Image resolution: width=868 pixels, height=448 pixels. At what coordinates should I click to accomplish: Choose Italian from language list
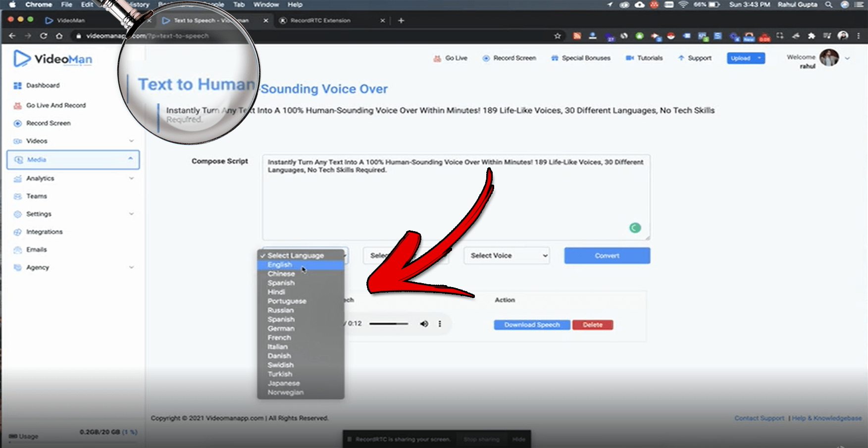click(301, 347)
